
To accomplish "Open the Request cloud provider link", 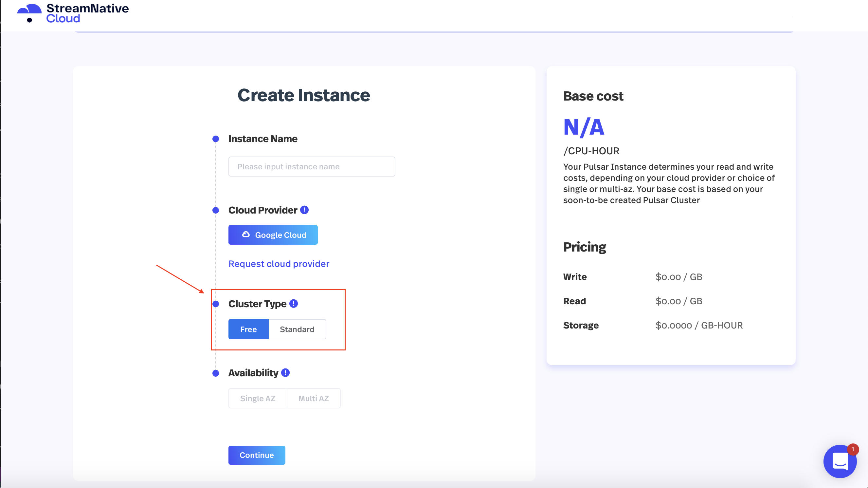I will coord(279,263).
